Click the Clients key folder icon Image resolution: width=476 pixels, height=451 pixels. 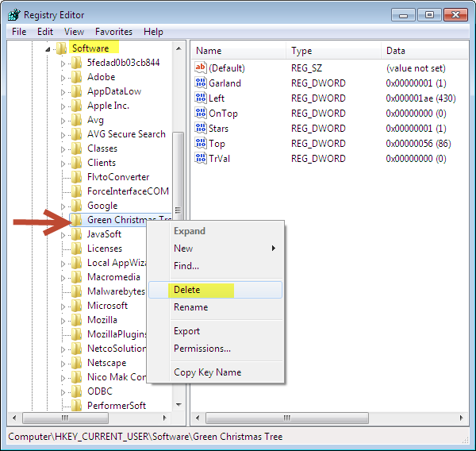pos(76,163)
